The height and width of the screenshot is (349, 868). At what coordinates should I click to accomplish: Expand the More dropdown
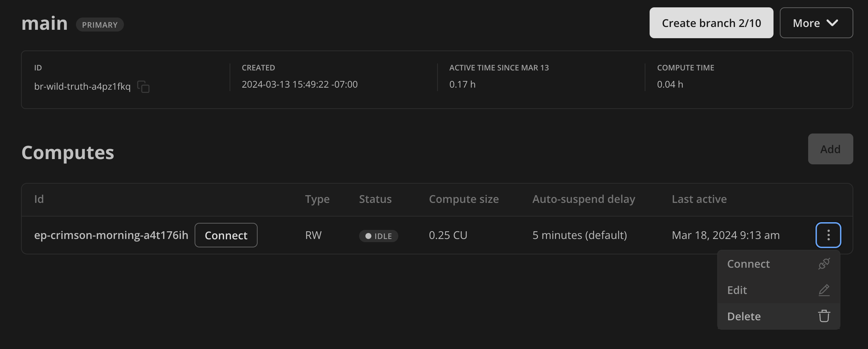[x=816, y=23]
